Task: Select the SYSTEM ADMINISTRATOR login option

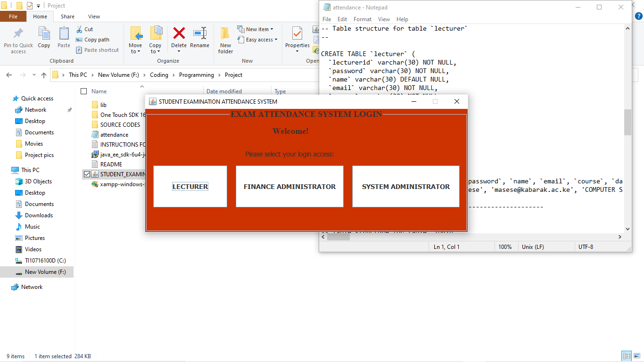Action: (x=405, y=186)
